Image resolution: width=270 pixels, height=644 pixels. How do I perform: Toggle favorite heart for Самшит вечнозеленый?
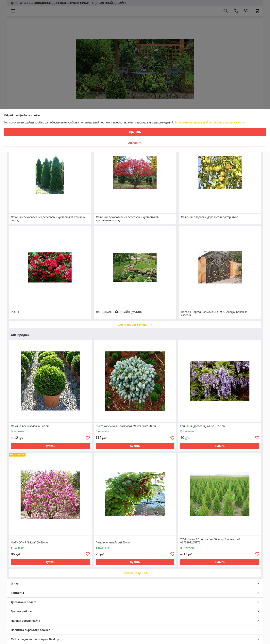(x=88, y=438)
